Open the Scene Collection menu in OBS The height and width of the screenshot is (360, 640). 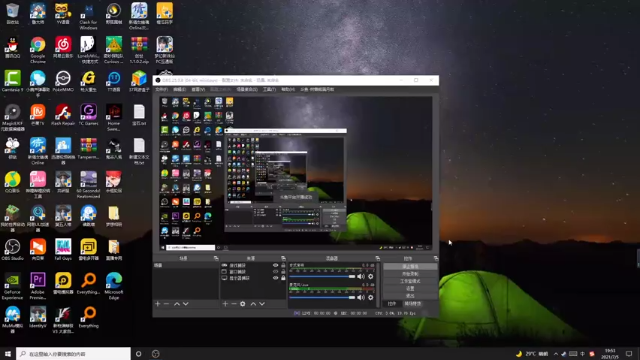click(x=247, y=89)
